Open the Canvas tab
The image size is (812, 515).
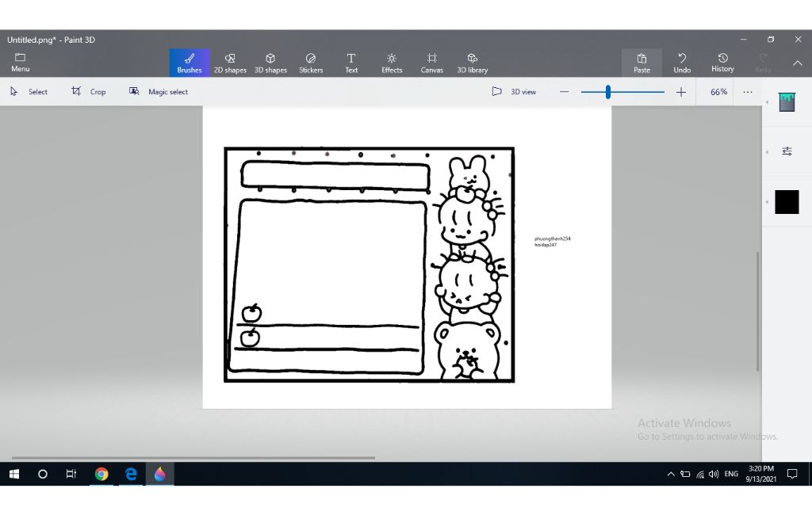coord(432,63)
